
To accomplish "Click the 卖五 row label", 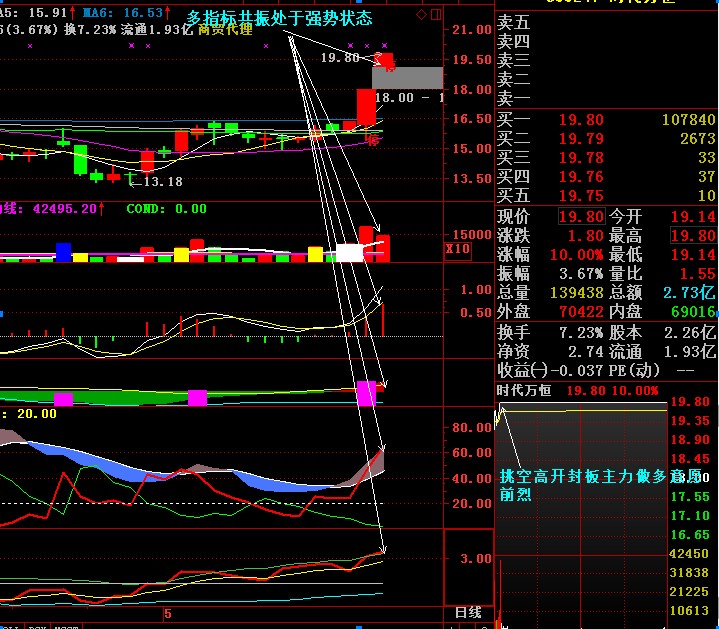I will (x=514, y=22).
